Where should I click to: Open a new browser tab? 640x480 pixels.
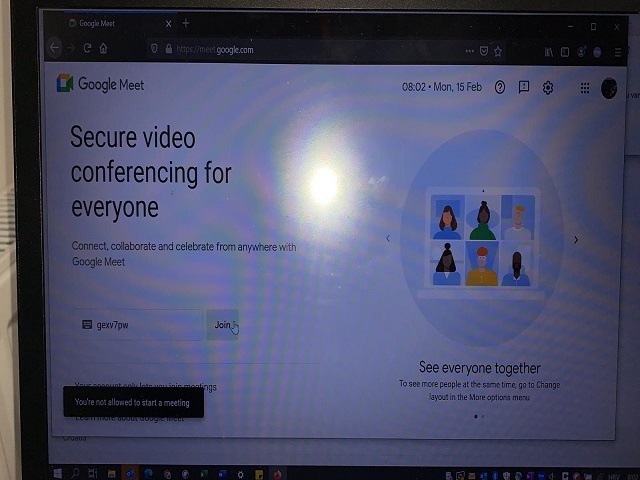coord(186,23)
